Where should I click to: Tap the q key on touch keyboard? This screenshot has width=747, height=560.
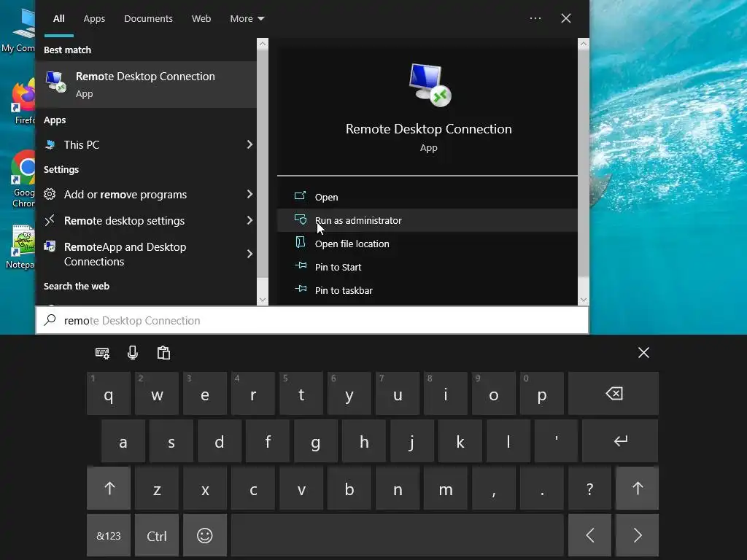pos(109,393)
